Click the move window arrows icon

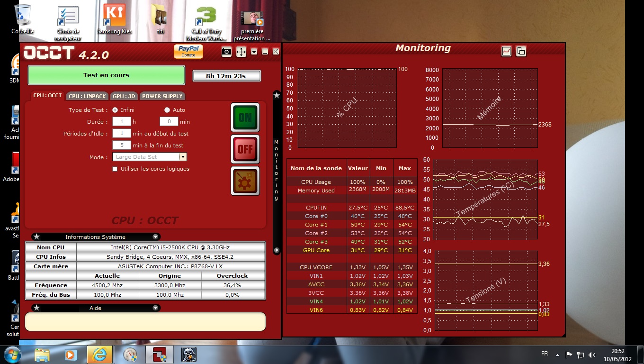(x=241, y=52)
